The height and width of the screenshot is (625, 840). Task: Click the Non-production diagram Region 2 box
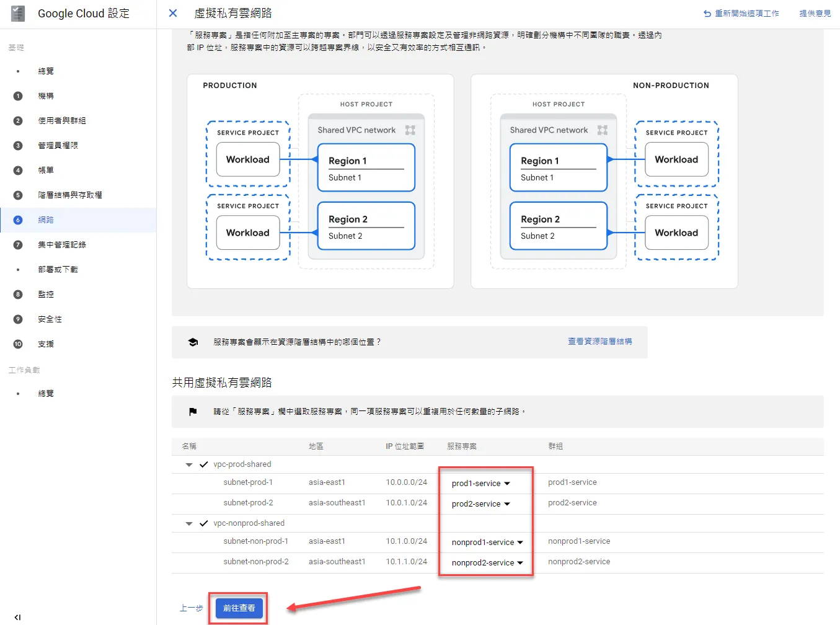tap(559, 226)
